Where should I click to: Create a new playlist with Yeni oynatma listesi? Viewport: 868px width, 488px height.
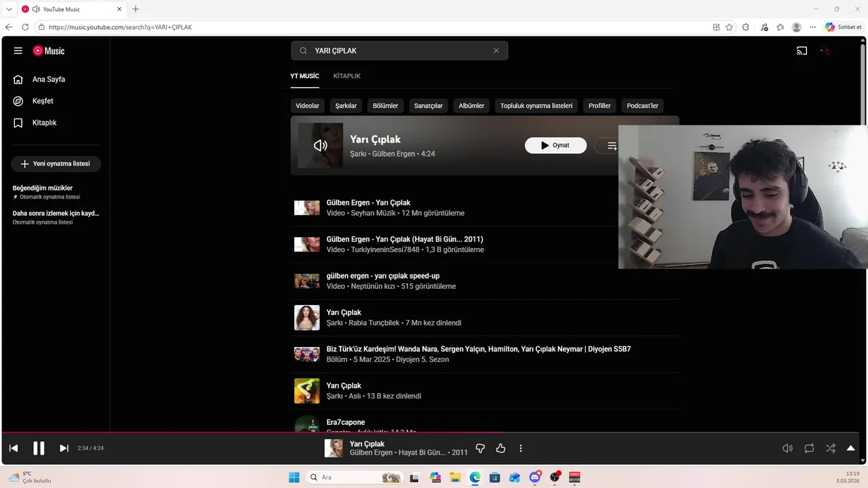[x=56, y=163]
